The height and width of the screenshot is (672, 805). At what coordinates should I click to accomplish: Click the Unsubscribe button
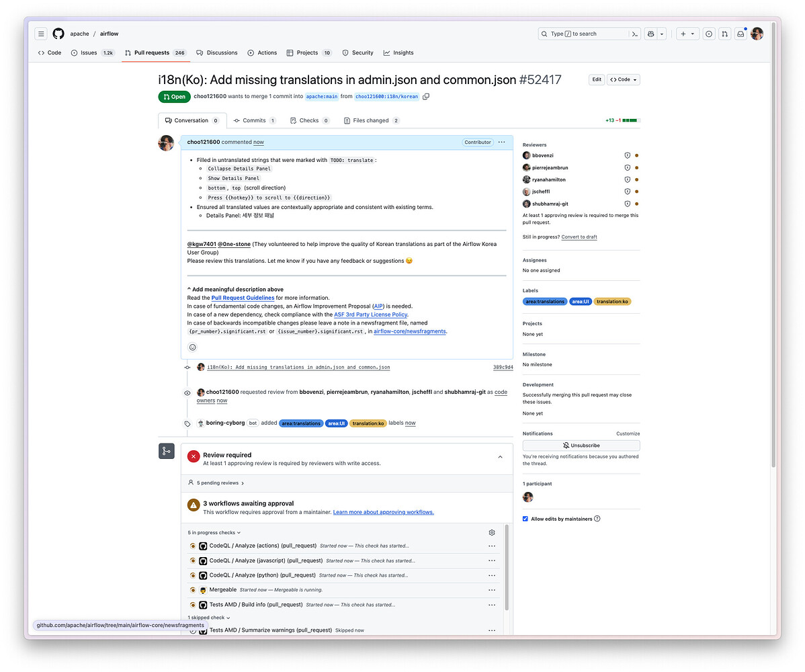(x=581, y=446)
